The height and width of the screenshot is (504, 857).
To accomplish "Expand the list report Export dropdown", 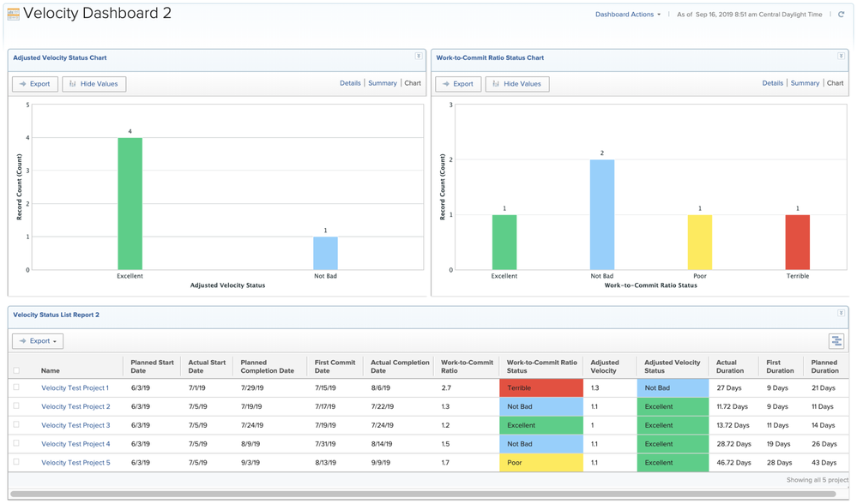I will pos(38,341).
